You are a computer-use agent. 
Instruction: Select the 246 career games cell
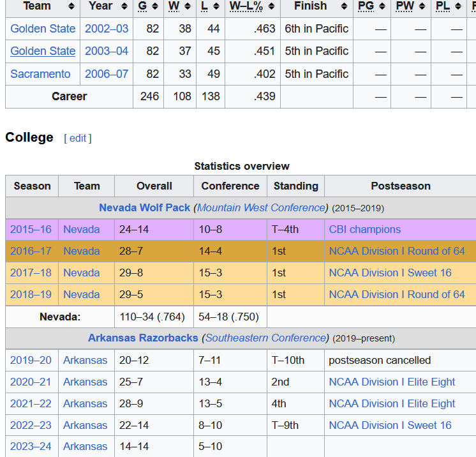point(149,96)
